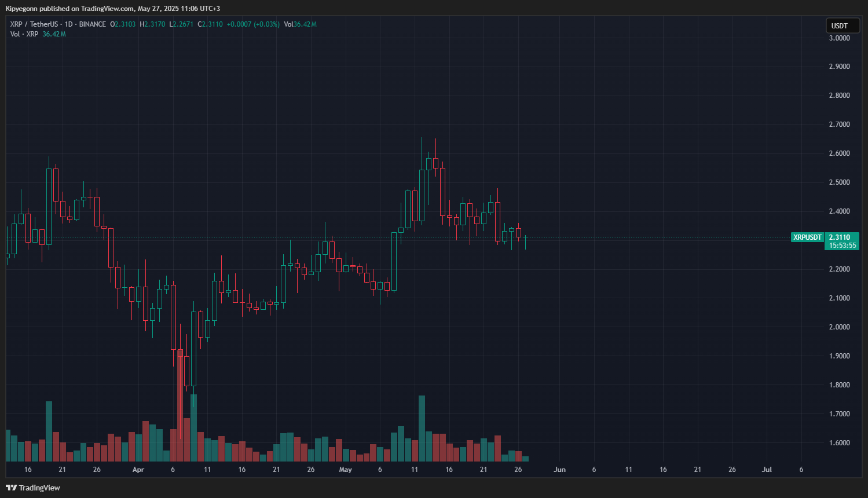The height and width of the screenshot is (498, 868).
Task: Click the 2.7000 price axis label
Action: [x=839, y=124]
